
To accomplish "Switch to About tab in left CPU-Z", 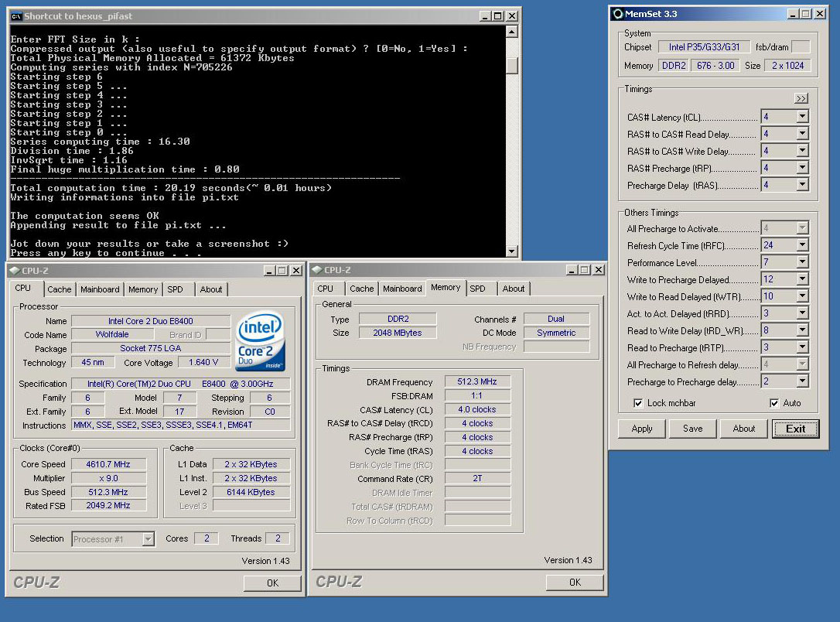I will [211, 289].
